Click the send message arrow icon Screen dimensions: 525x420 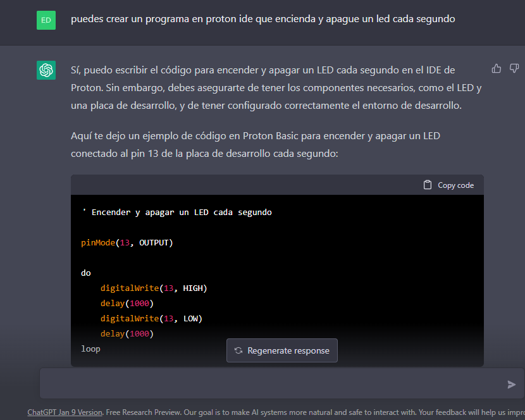coord(511,385)
